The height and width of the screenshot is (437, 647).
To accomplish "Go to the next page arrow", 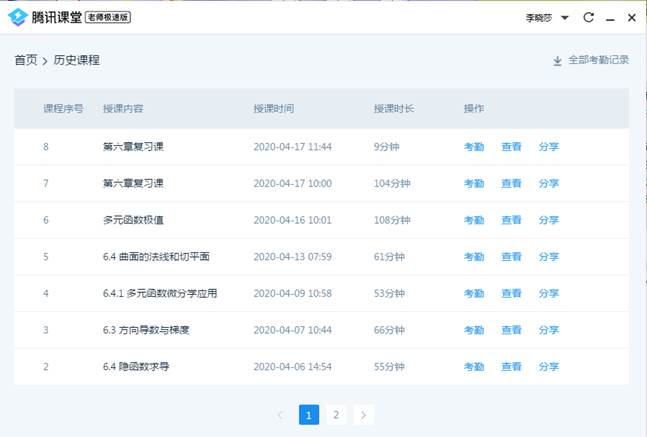I will pyautogui.click(x=363, y=415).
